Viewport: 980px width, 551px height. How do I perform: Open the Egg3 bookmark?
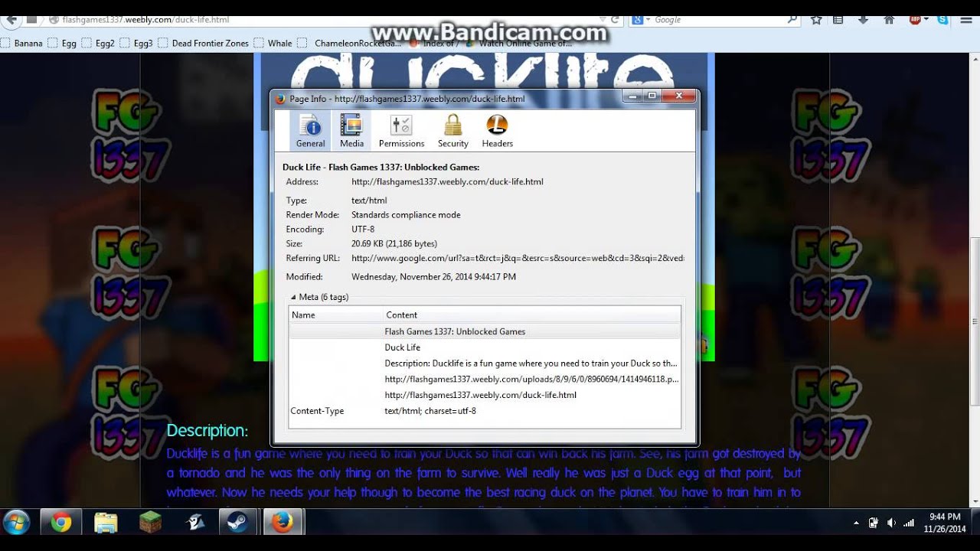(136, 44)
